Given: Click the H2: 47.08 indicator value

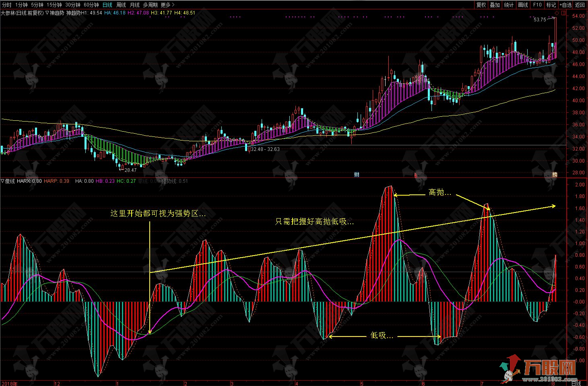Looking at the screenshot, I should click(138, 13).
